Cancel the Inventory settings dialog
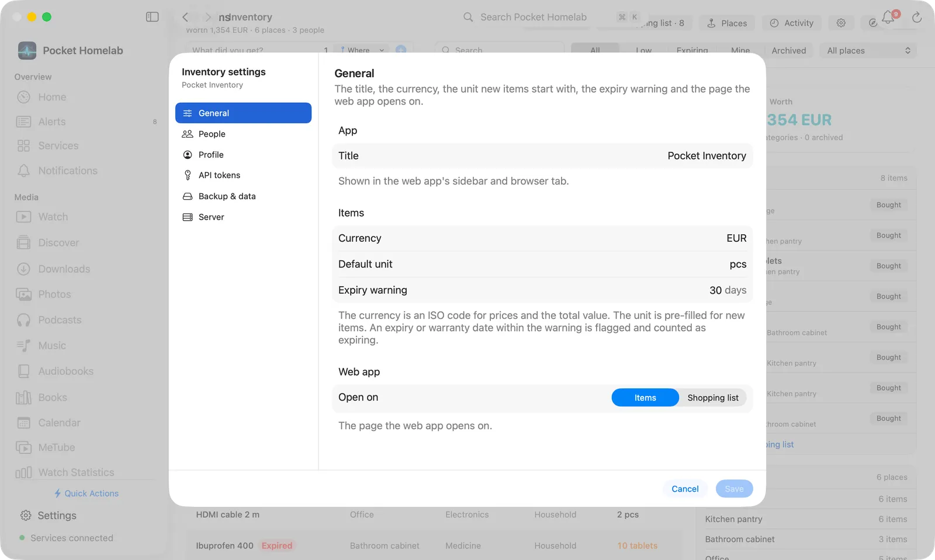Image resolution: width=935 pixels, height=560 pixels. (685, 489)
